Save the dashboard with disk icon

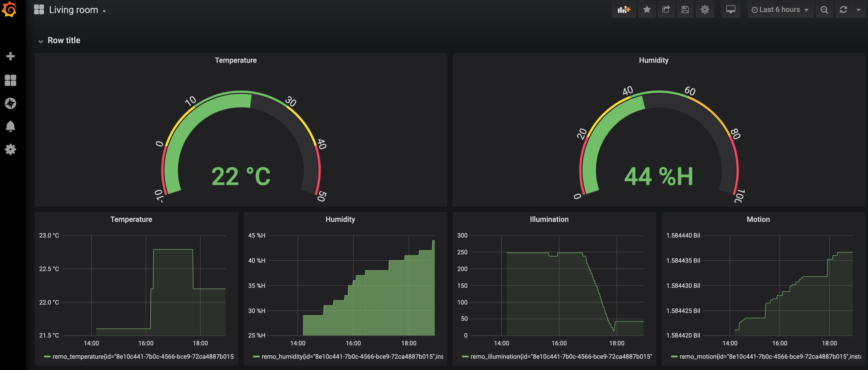(x=685, y=10)
